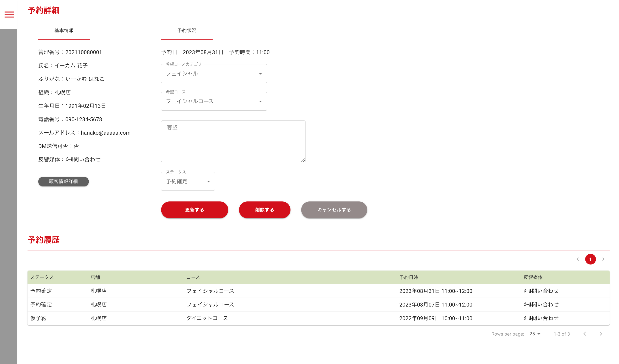Switch to the 予約状況 tab

tap(187, 31)
